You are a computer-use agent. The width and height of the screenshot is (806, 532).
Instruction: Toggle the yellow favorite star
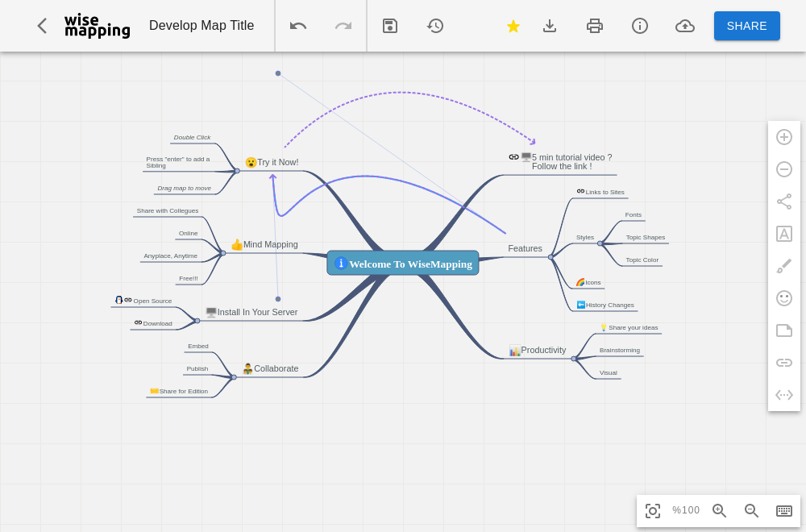click(513, 26)
